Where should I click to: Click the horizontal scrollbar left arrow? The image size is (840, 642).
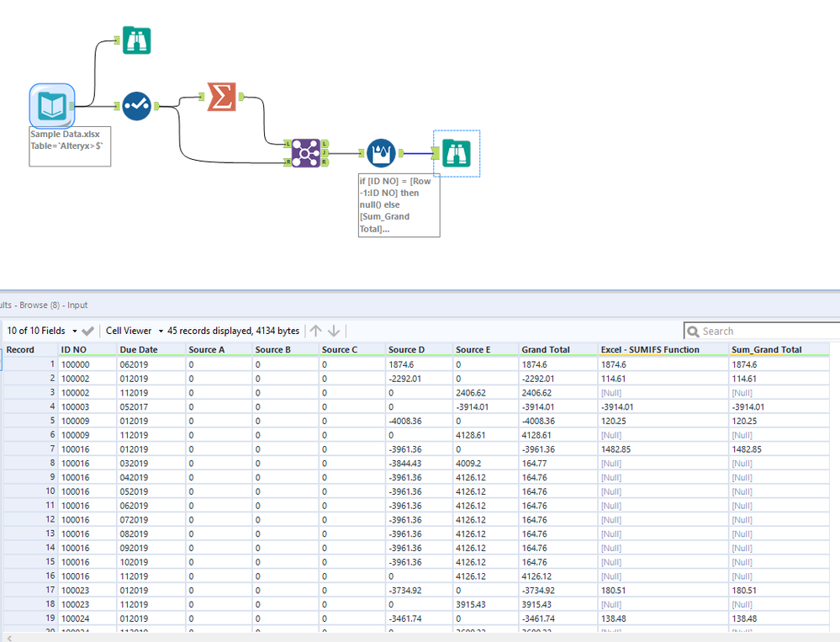point(8,638)
